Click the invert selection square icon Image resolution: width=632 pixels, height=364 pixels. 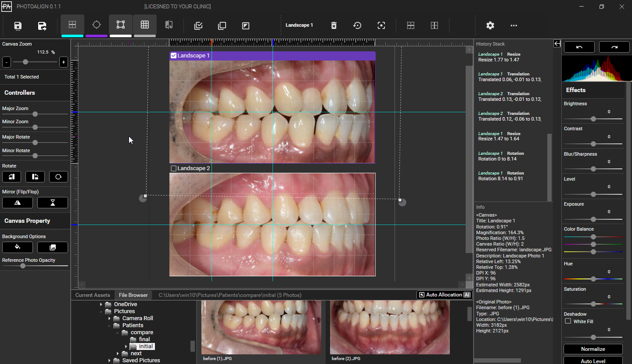pos(246,26)
